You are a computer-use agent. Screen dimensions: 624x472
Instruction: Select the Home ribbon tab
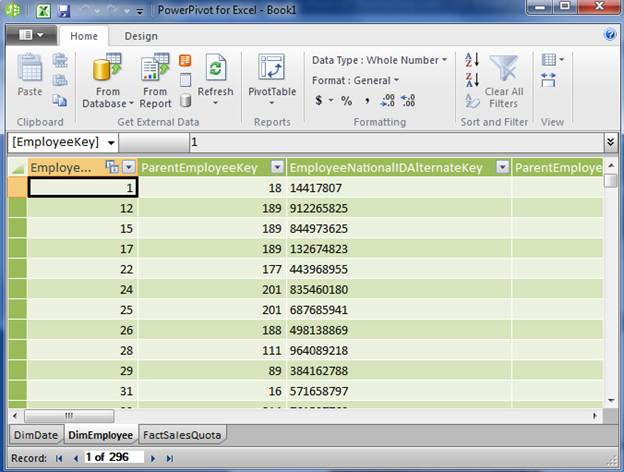pyautogui.click(x=84, y=36)
